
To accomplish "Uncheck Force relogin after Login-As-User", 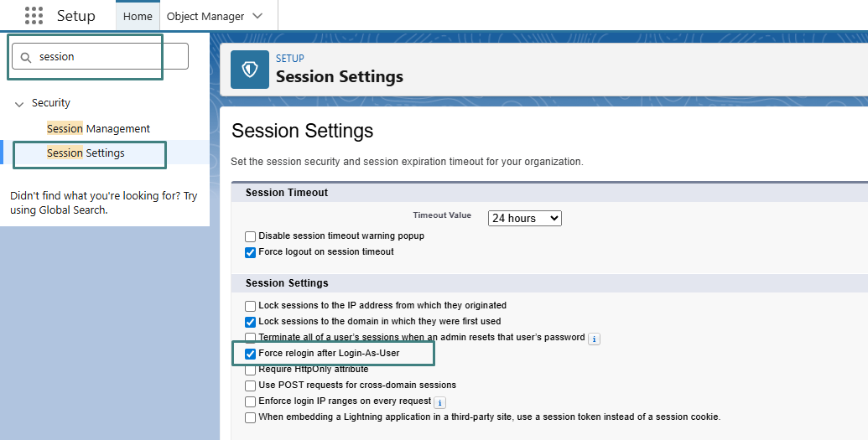I will [250, 354].
